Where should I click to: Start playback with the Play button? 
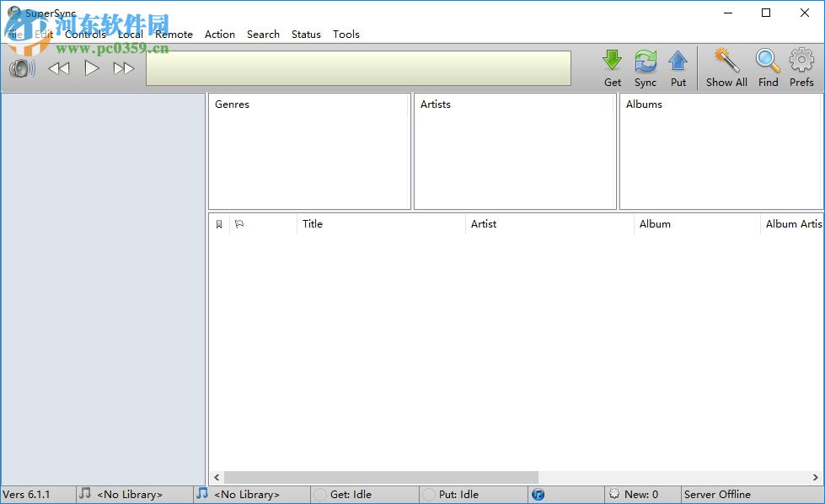[x=92, y=68]
